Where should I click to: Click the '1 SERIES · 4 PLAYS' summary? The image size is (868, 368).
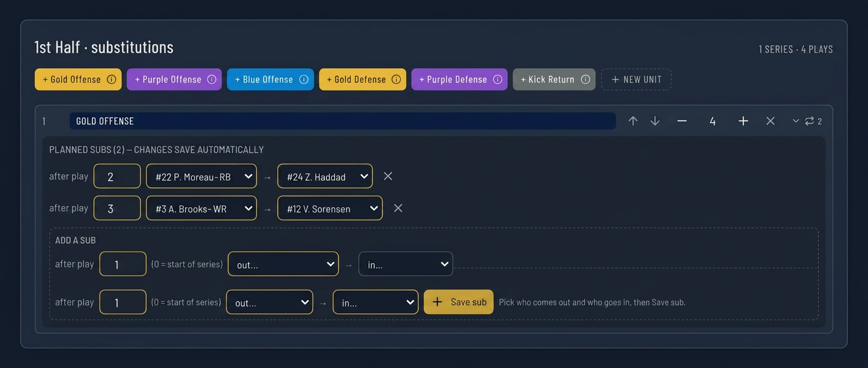[x=796, y=49]
